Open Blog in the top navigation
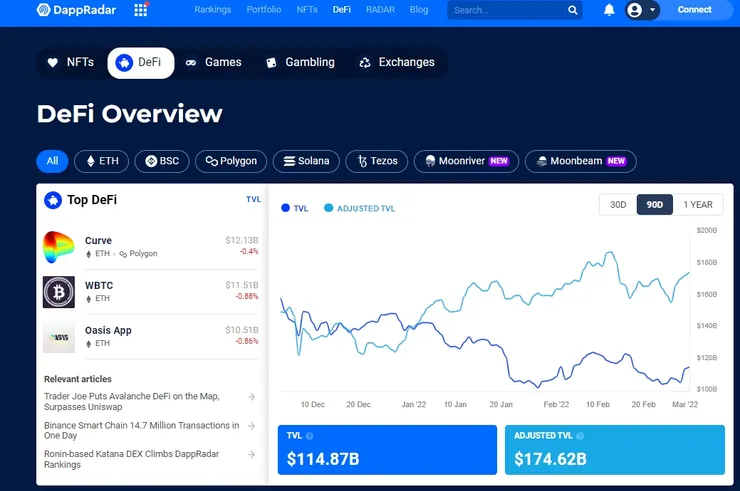 click(x=419, y=9)
